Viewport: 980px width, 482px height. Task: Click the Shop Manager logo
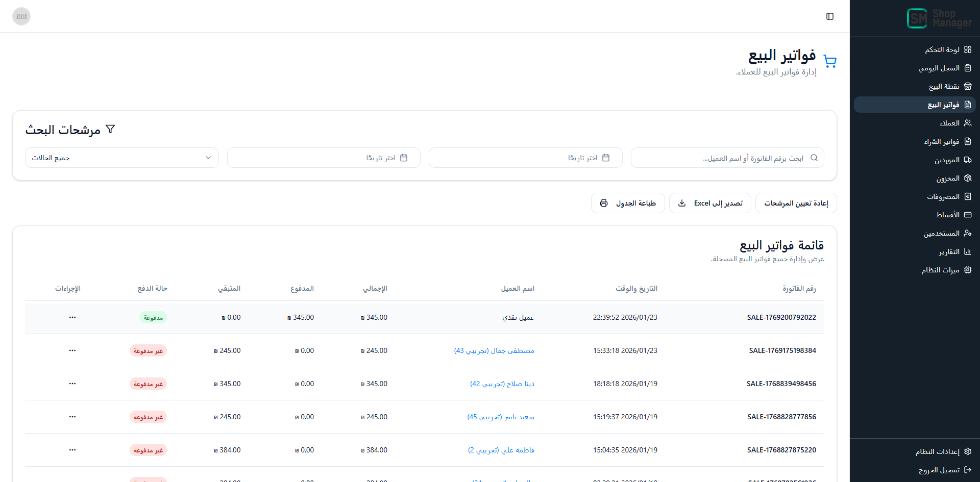[x=939, y=18]
